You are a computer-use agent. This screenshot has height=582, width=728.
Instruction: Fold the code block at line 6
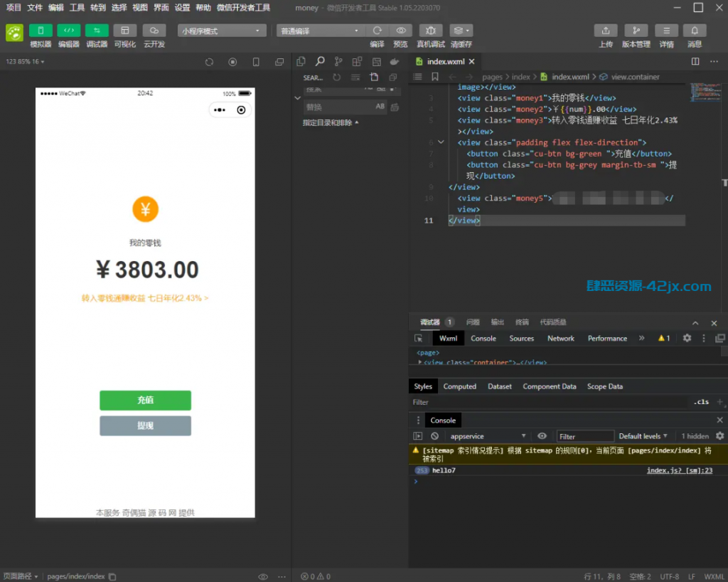pos(441,142)
